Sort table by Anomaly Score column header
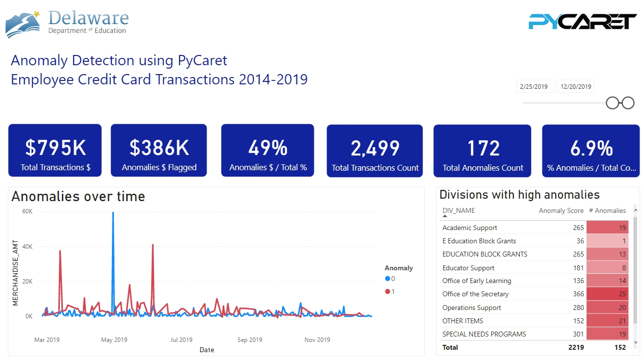Viewport: 644px width, 362px height. click(x=561, y=211)
